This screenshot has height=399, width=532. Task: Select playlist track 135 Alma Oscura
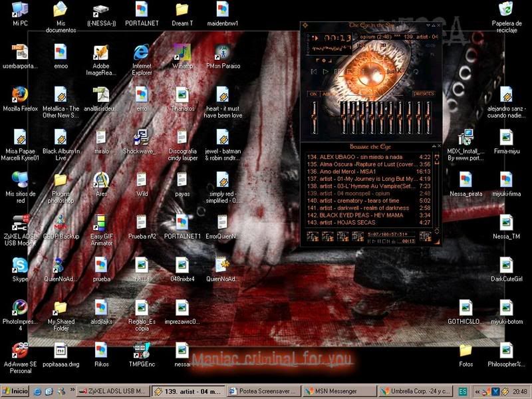368,164
